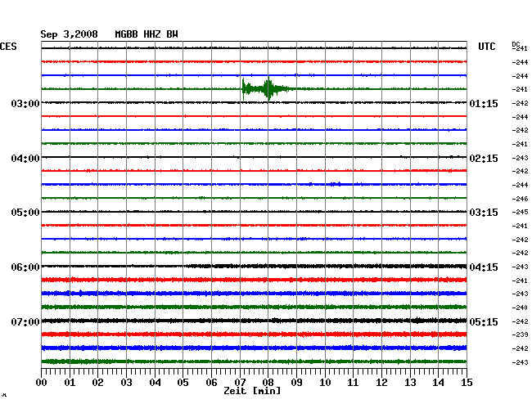Click the black trace beside the 06:00 label
The width and height of the screenshot is (532, 404).
coord(254,266)
